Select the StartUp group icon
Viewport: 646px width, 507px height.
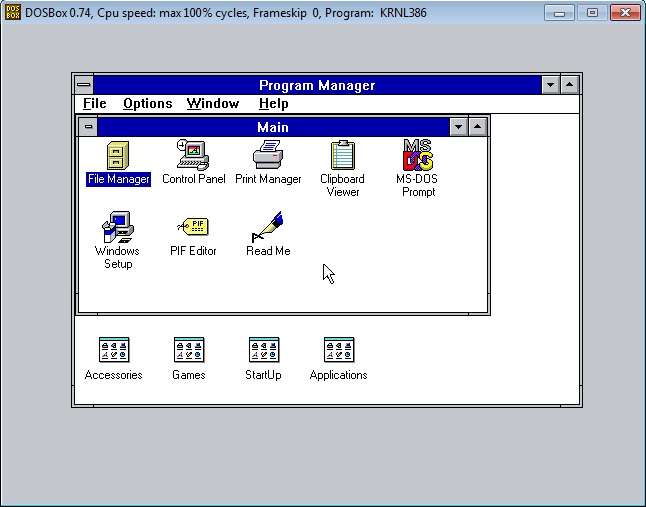tap(264, 350)
